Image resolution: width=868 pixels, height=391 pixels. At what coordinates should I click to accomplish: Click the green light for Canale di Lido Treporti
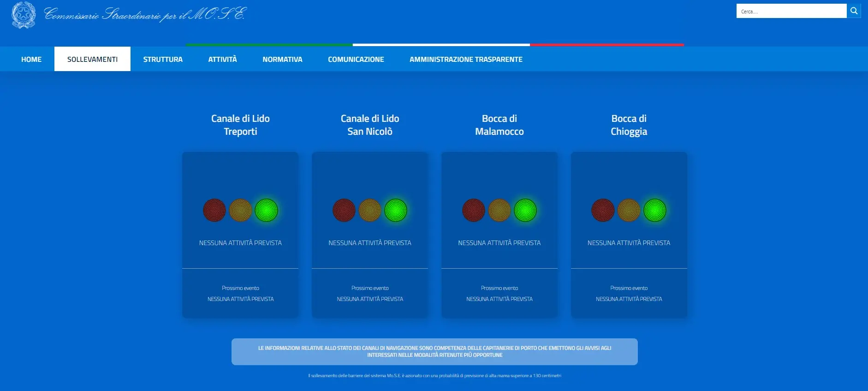click(266, 211)
